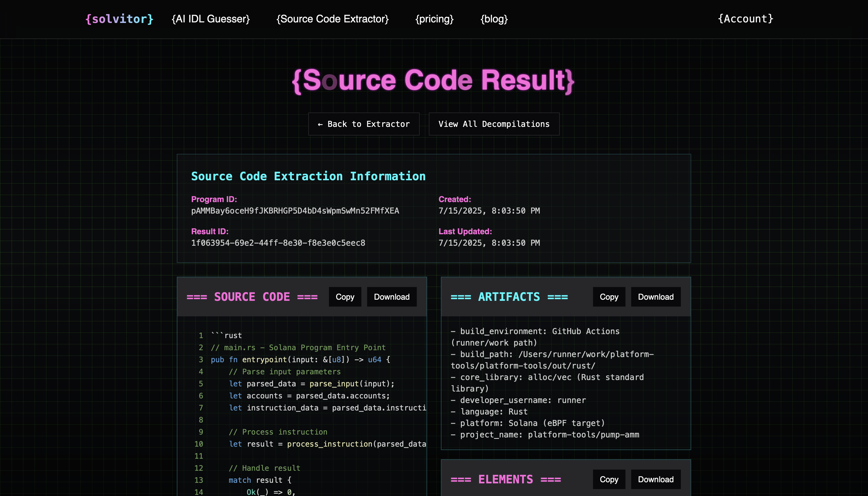
Task: Click code line 6 let accounts
Action: pyautogui.click(x=309, y=396)
